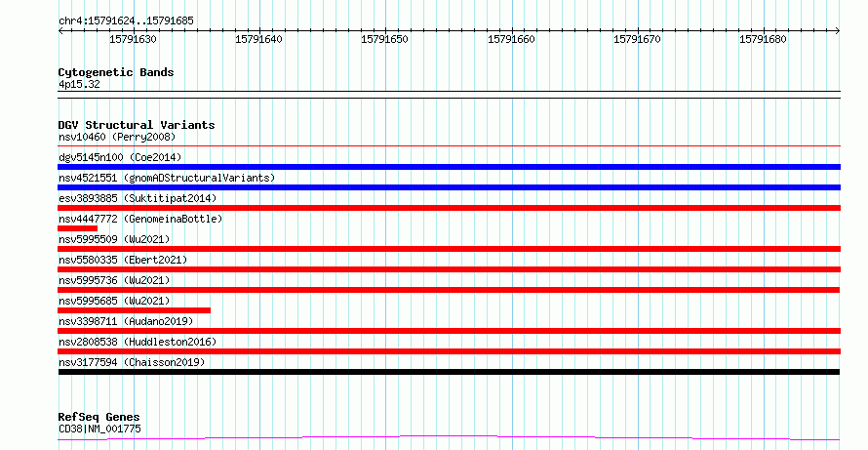The height and width of the screenshot is (450, 868).
Task: Click the nsv5995736 (Wu2021) label
Action: coord(114,280)
